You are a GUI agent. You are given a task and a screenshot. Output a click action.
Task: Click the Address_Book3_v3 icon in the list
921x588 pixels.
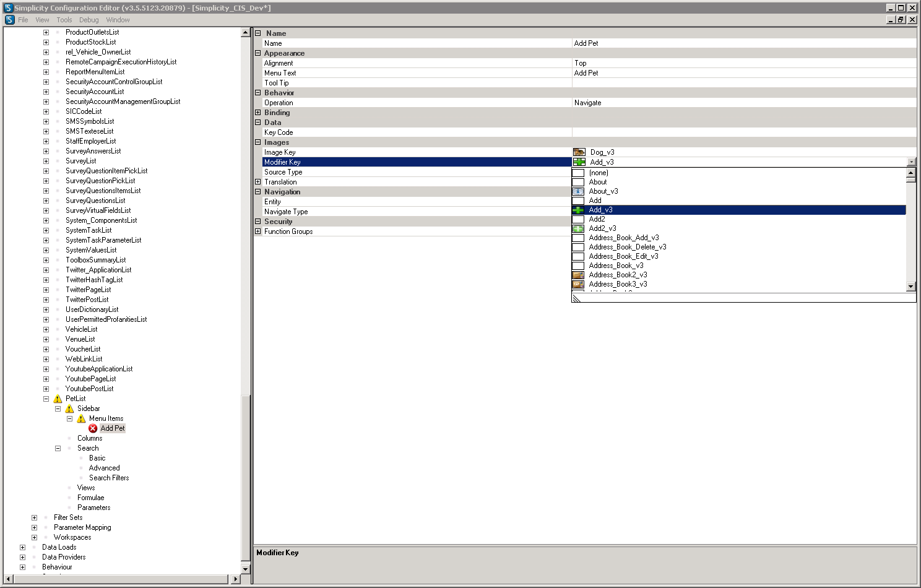[578, 284]
